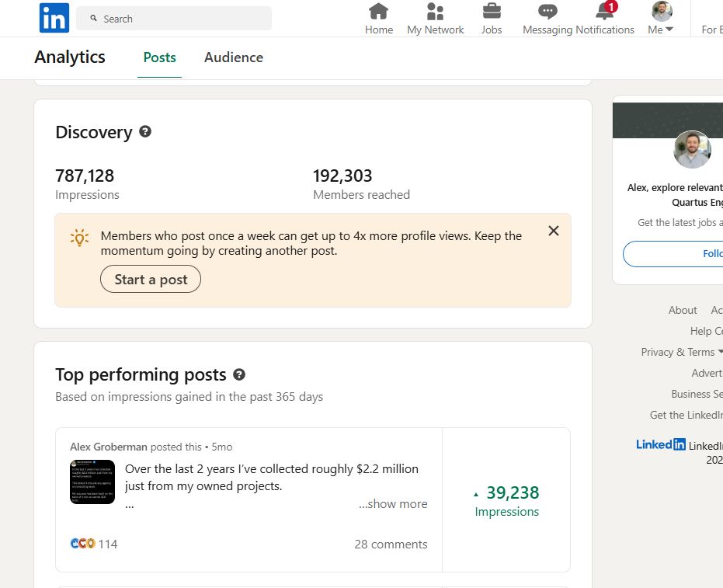
Task: Click Top performing posts help icon
Action: click(x=239, y=374)
